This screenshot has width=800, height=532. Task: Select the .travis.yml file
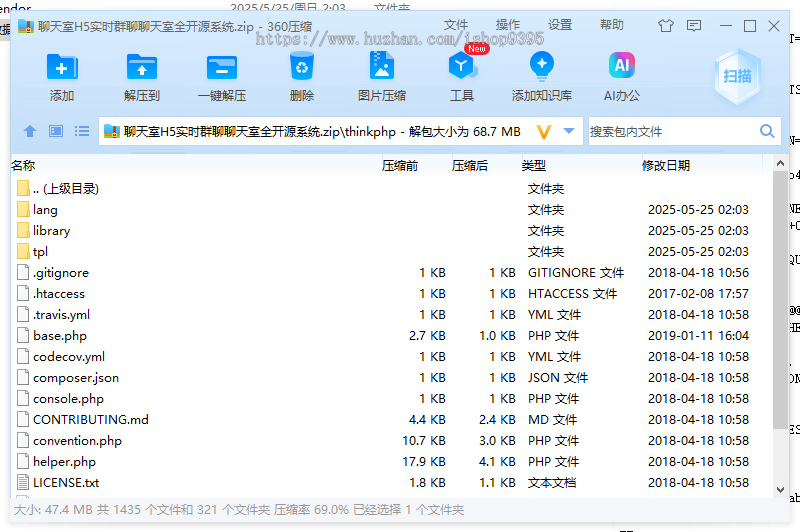click(391, 314)
